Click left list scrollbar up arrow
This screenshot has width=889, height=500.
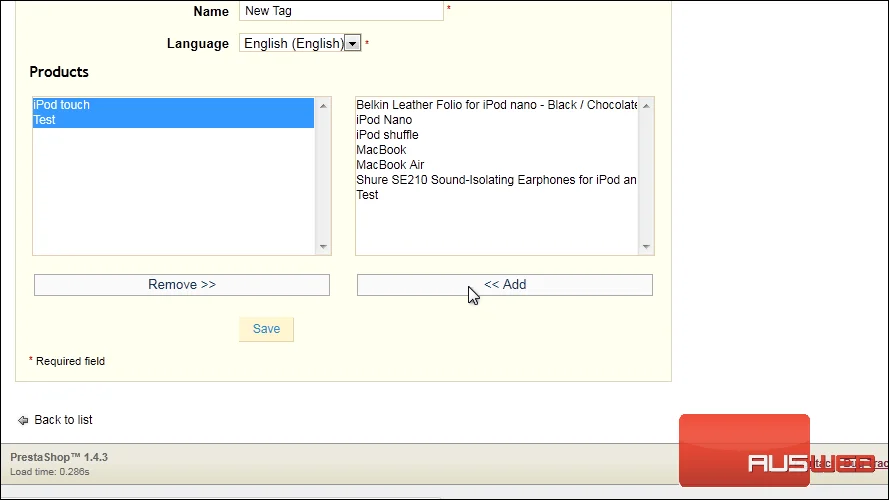click(x=323, y=106)
